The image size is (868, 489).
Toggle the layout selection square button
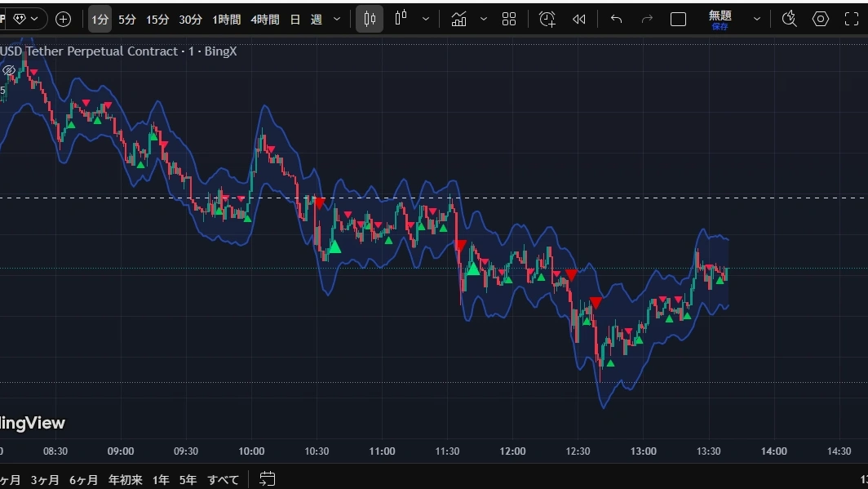(678, 19)
